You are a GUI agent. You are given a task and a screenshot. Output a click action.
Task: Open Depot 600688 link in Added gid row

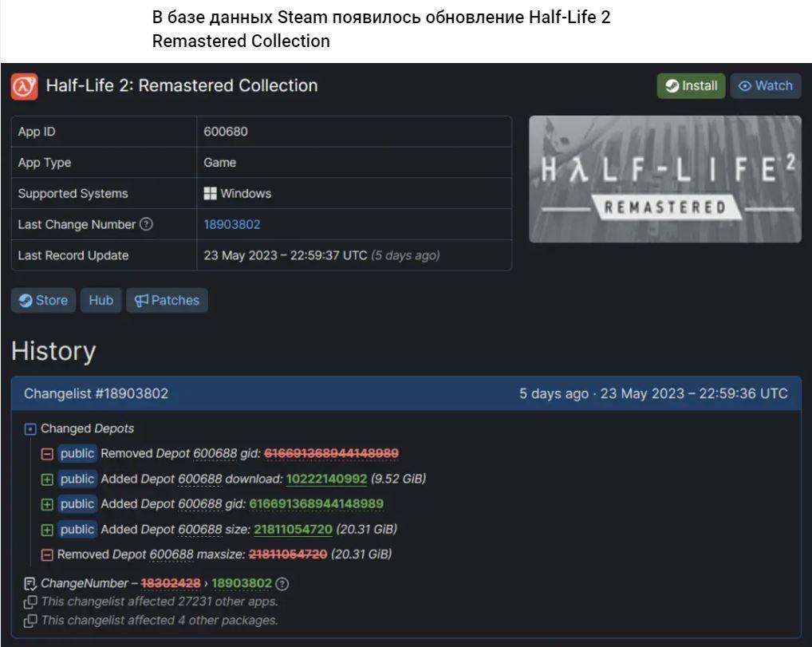coord(200,504)
